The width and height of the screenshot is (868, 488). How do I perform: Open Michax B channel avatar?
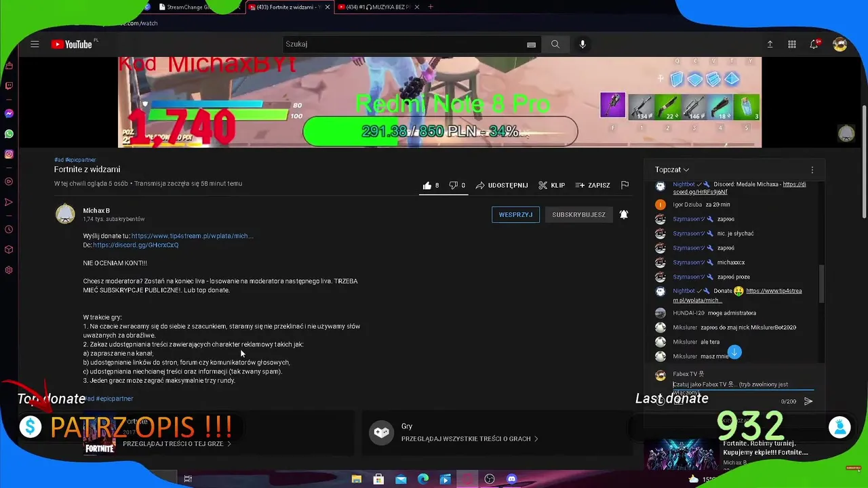point(65,214)
